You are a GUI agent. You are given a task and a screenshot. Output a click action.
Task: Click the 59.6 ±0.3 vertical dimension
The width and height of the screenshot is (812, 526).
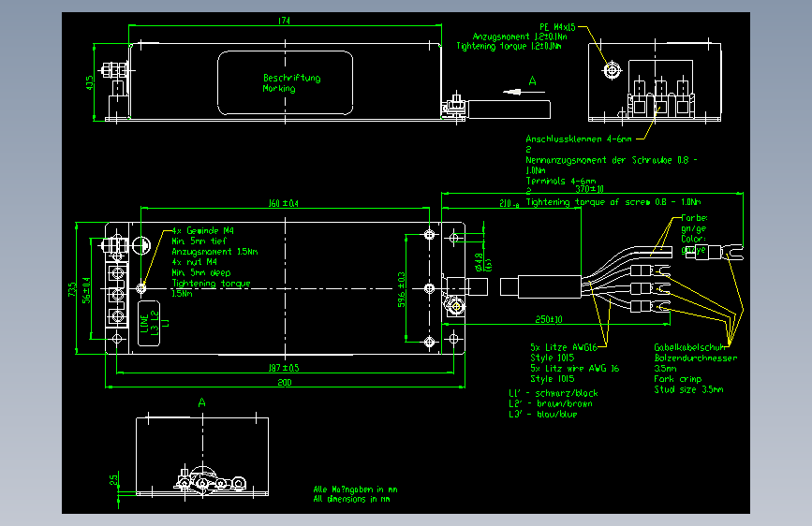tap(402, 290)
